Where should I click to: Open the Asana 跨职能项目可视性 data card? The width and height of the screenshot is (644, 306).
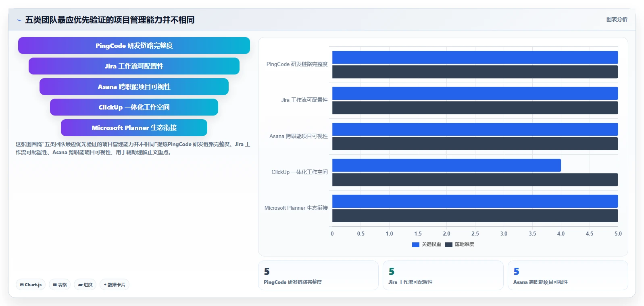[x=568, y=275]
